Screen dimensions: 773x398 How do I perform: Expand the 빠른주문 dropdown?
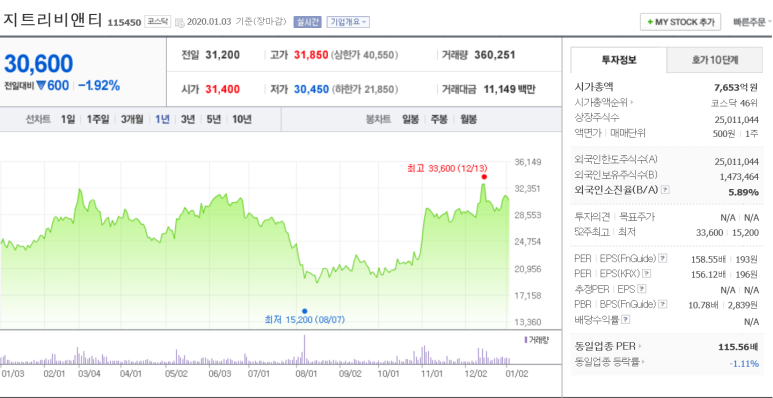pyautogui.click(x=752, y=22)
